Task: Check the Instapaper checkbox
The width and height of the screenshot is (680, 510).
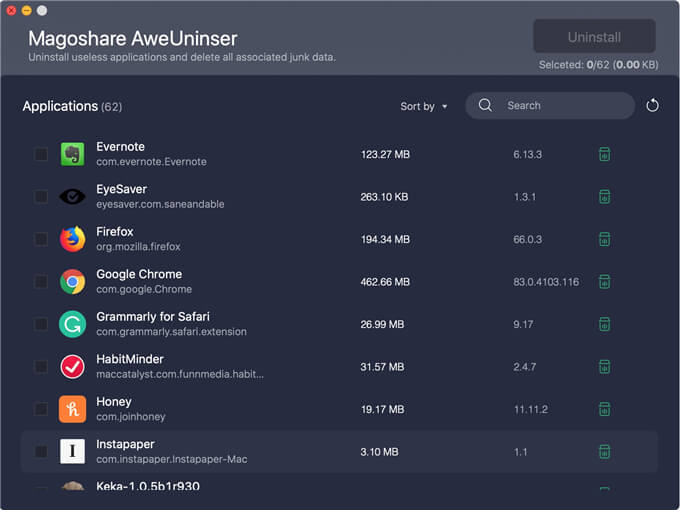Action: click(x=41, y=451)
